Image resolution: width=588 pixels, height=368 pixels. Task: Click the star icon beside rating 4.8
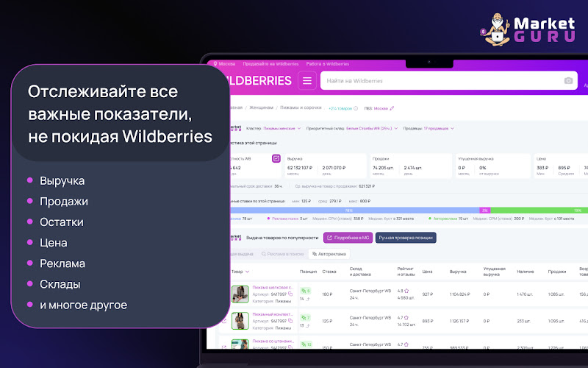406,291
